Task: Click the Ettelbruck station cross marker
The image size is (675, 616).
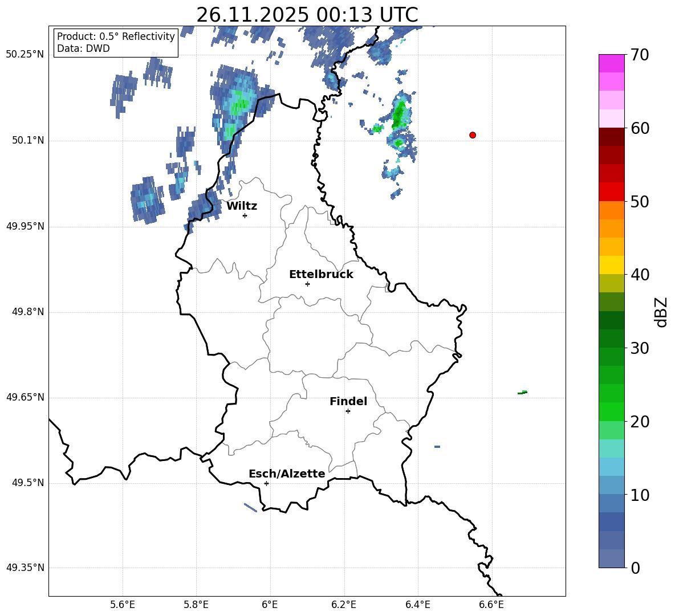Action: pyautogui.click(x=307, y=284)
